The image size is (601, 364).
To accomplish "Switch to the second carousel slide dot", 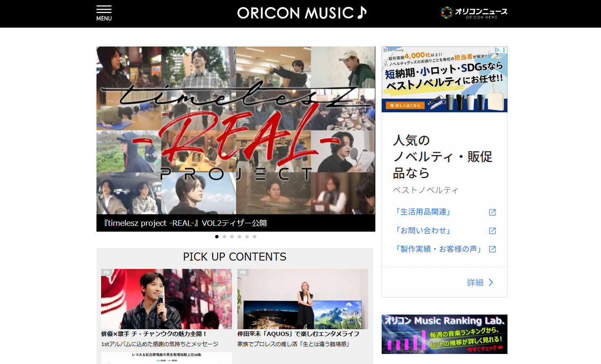I will point(224,237).
